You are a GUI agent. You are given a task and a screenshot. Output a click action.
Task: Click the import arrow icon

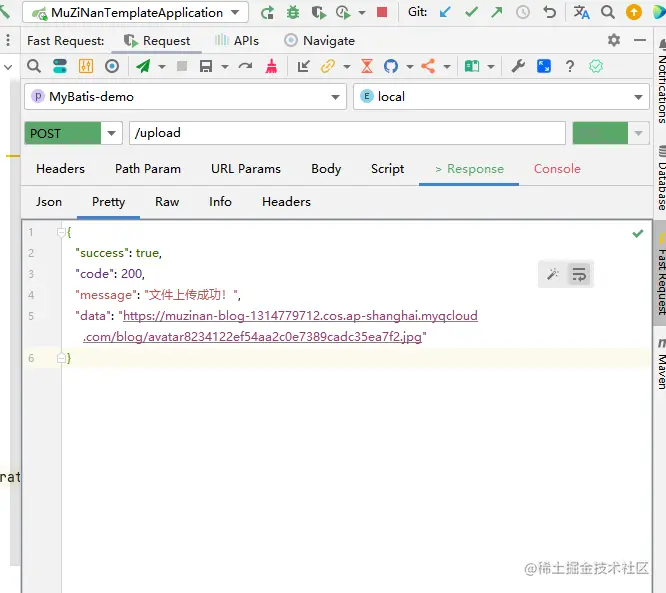[x=303, y=66]
